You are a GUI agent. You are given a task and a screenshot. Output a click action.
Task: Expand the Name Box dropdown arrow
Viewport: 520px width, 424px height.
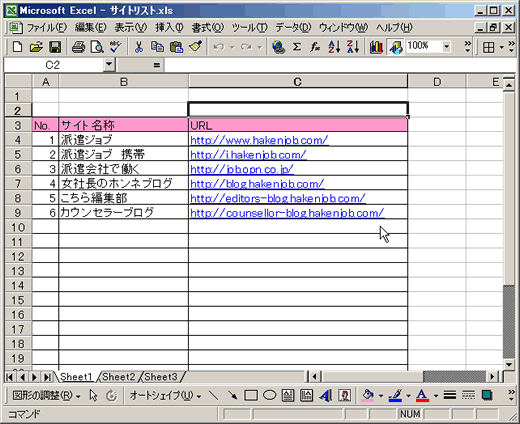pyautogui.click(x=109, y=65)
